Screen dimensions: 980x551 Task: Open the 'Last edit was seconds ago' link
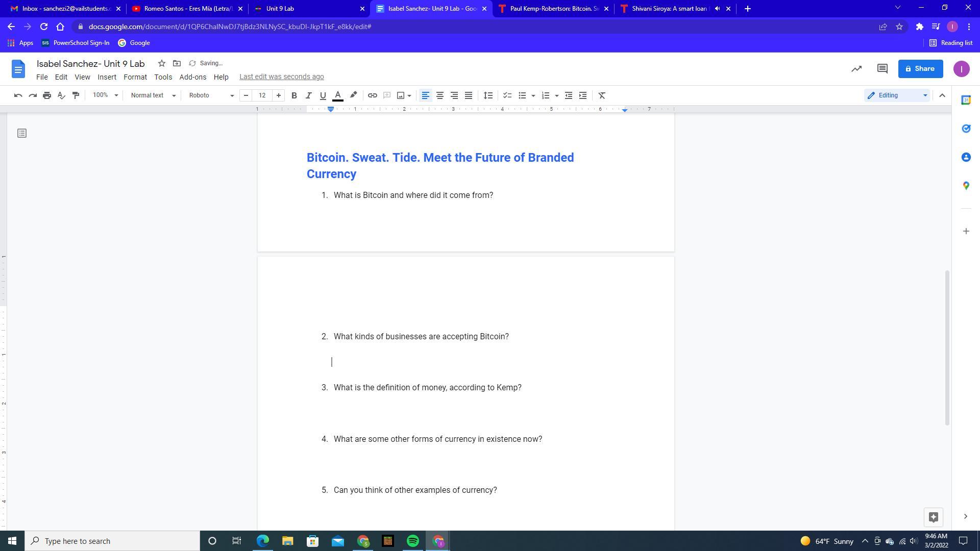coord(281,77)
